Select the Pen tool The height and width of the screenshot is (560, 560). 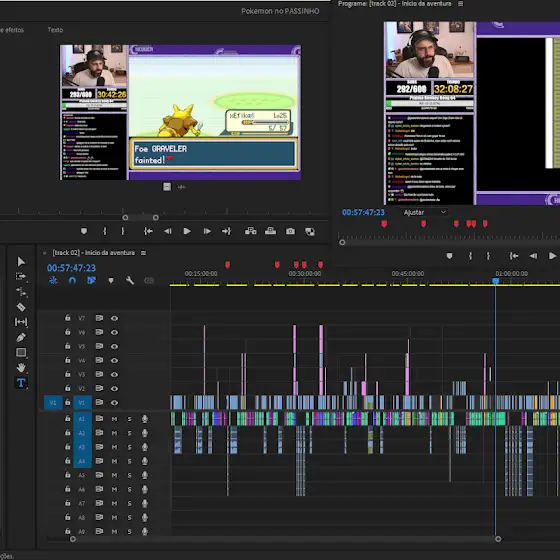[x=21, y=337]
